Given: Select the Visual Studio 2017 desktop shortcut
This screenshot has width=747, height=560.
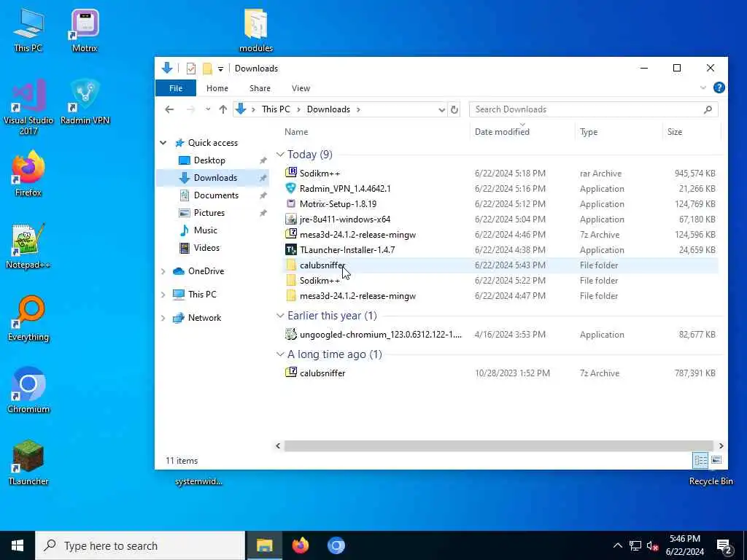Looking at the screenshot, I should [28, 107].
